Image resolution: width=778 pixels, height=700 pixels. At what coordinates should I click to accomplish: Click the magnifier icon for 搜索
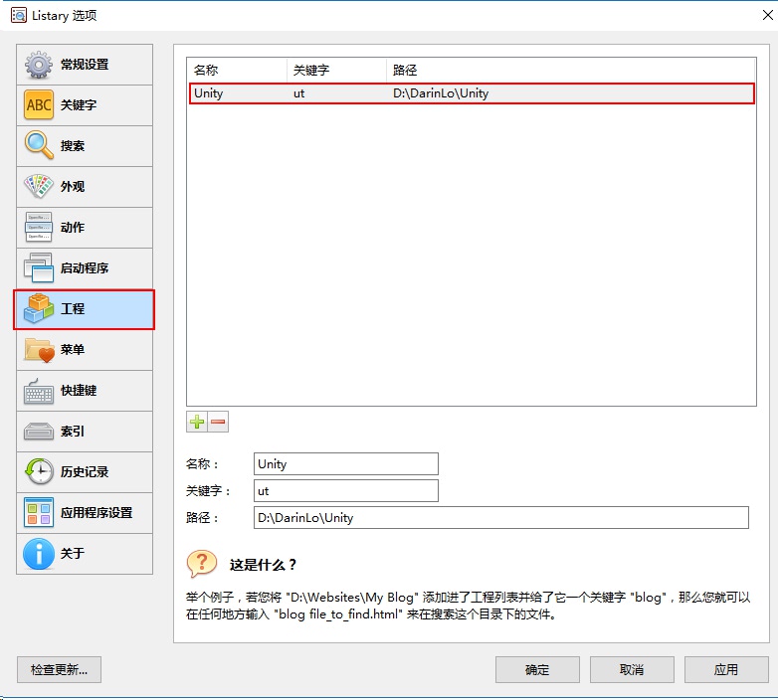pyautogui.click(x=39, y=146)
